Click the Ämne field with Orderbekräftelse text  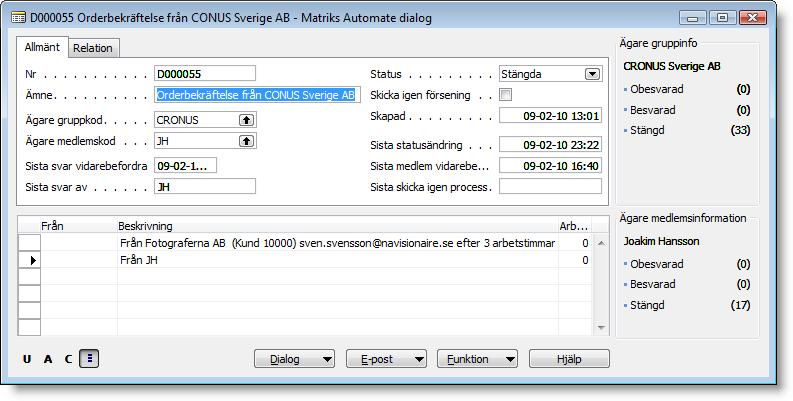pos(257,95)
